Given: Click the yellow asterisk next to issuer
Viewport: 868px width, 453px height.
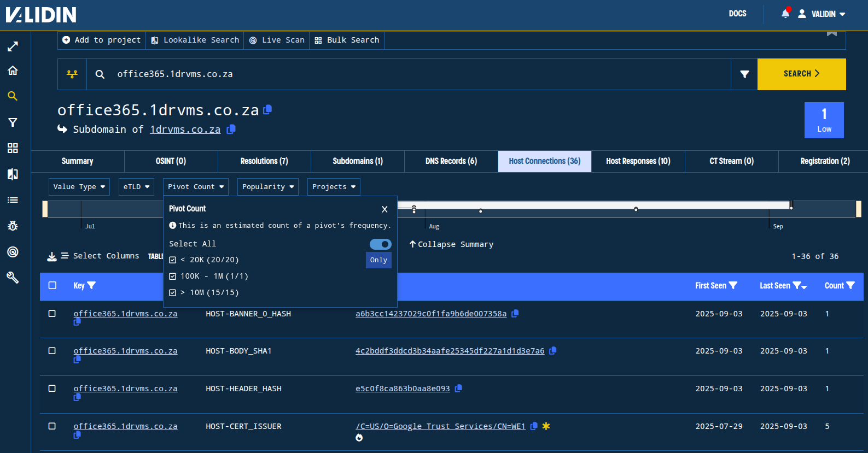Looking at the screenshot, I should pos(546,426).
